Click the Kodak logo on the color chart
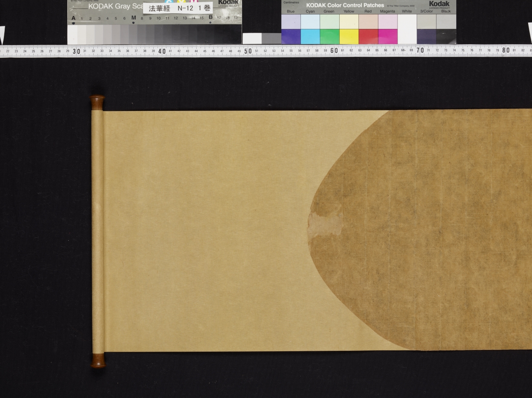Screen dimensions: 532x398 click(x=439, y=4)
